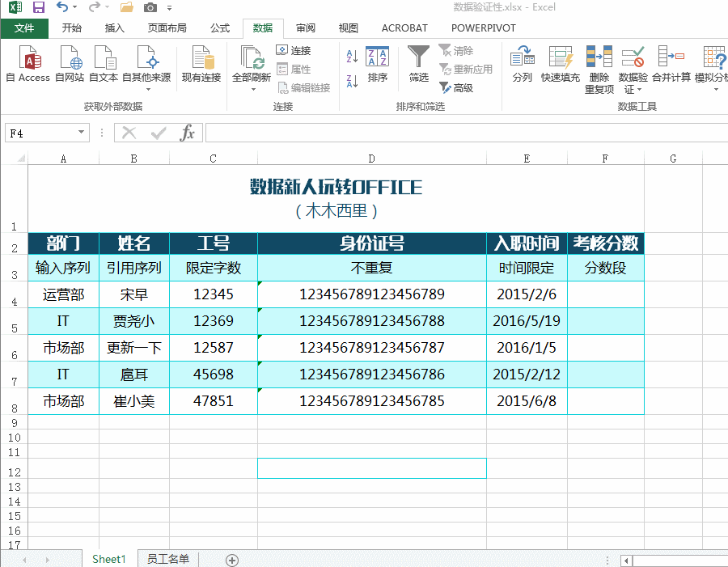Open Advanced filter (高级)
Image resolution: width=728 pixels, height=567 pixels.
[x=456, y=88]
